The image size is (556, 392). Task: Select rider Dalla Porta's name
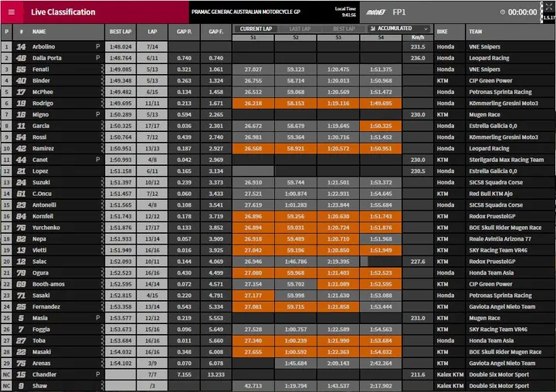coord(47,58)
